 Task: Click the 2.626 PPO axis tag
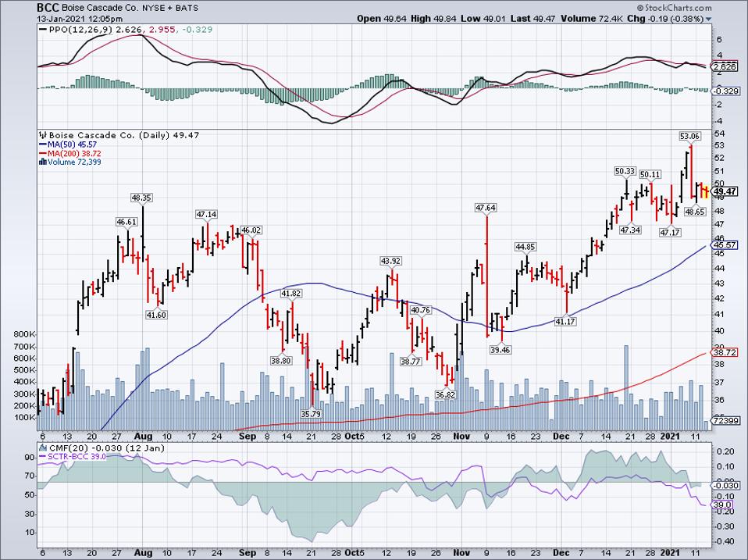tap(725, 67)
